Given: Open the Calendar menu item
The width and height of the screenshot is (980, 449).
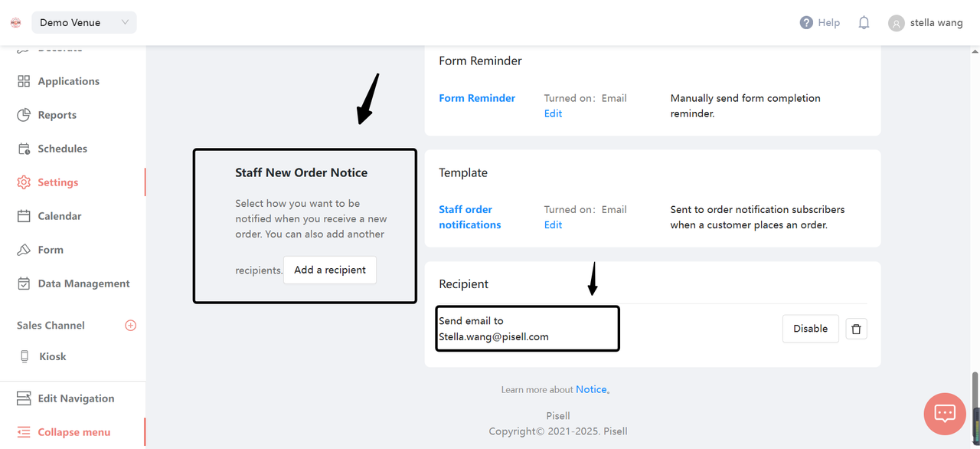Looking at the screenshot, I should (60, 216).
